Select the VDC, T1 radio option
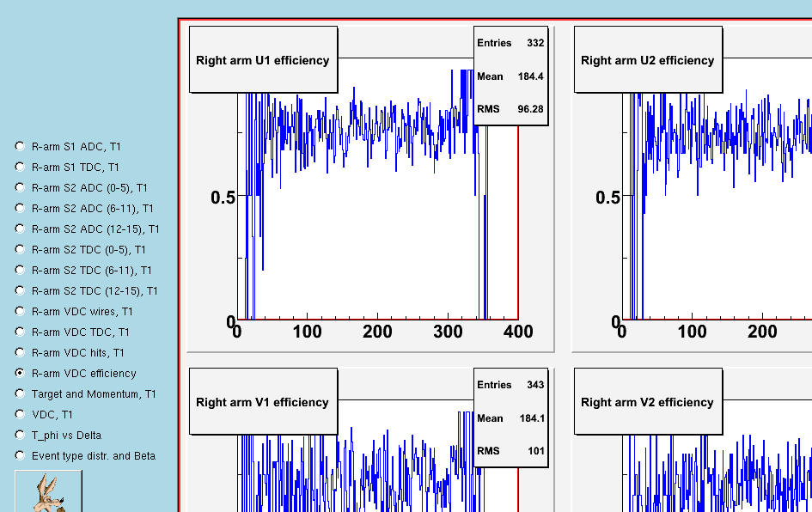812x512 pixels. [20, 415]
